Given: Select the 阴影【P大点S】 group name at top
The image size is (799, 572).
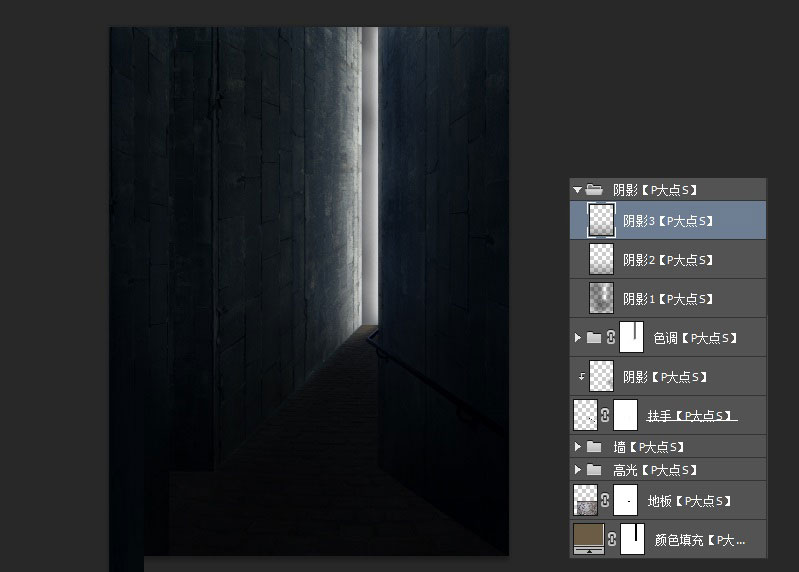Looking at the screenshot, I should (x=655, y=190).
